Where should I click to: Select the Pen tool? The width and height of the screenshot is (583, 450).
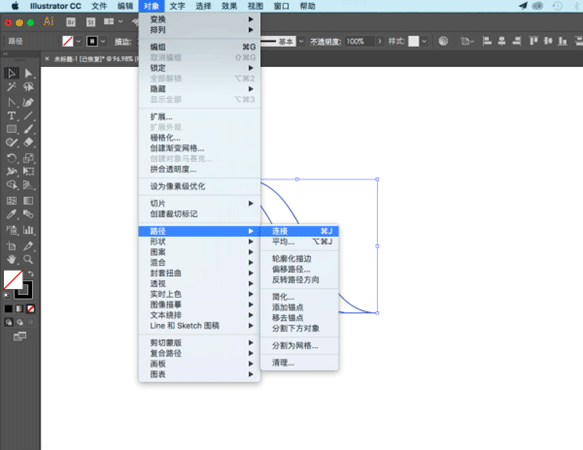[x=12, y=102]
